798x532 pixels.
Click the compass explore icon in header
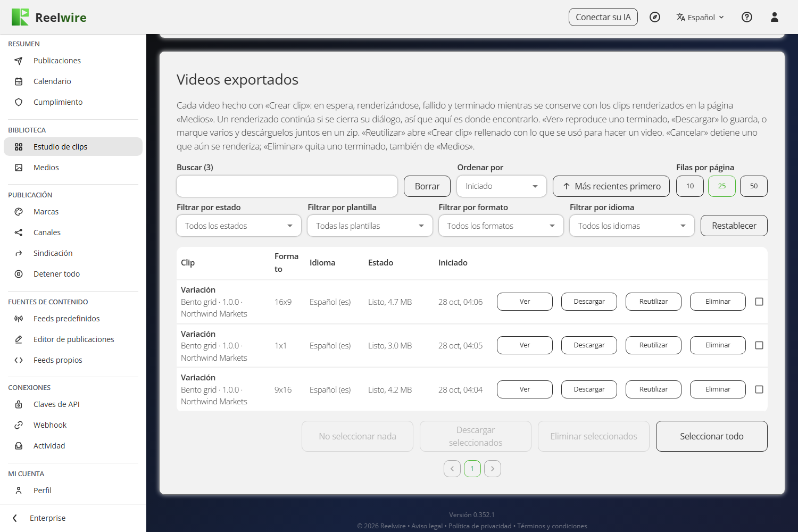[x=655, y=17]
